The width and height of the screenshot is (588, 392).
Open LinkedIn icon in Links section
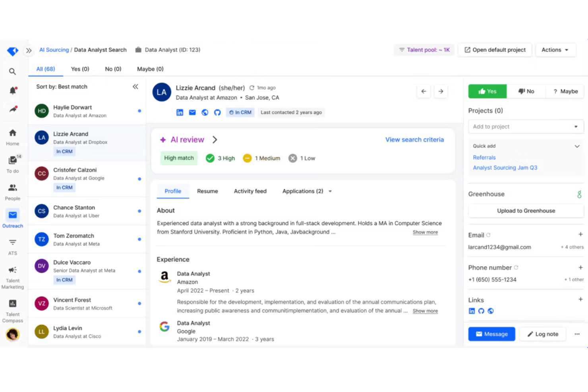[472, 311]
